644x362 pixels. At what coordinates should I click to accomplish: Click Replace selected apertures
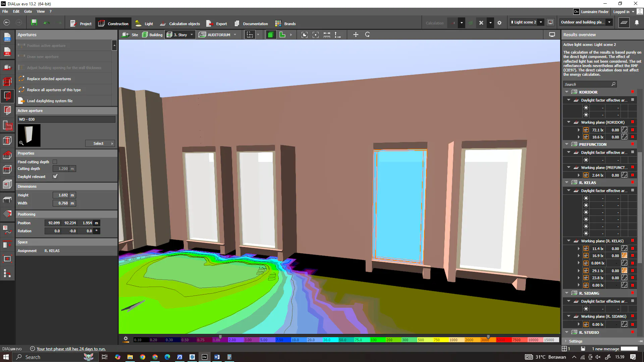pyautogui.click(x=49, y=79)
